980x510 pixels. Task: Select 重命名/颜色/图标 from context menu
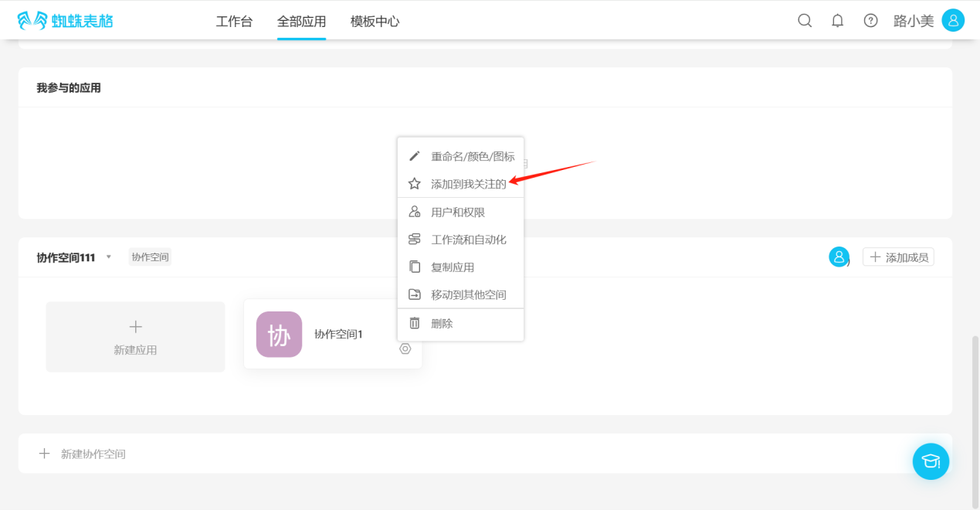[x=472, y=156]
